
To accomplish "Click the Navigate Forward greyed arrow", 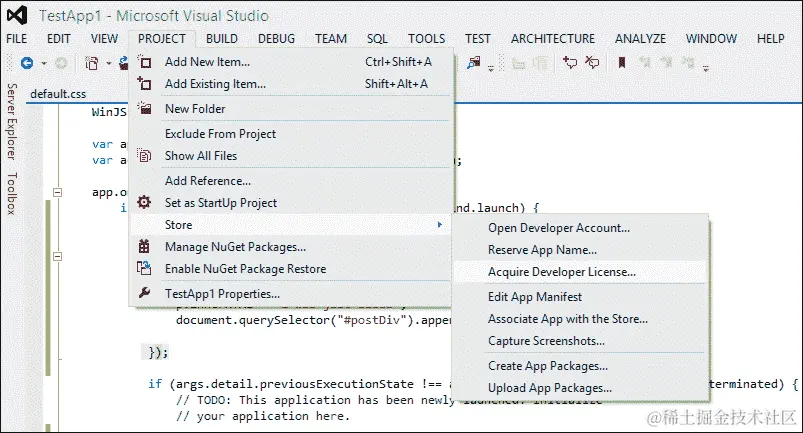I will [x=60, y=63].
